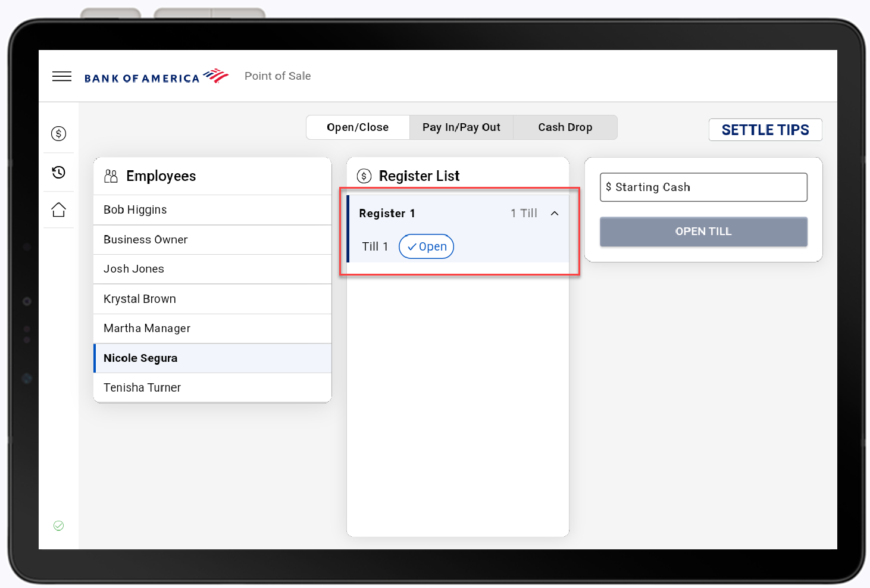Viewport: 870px width, 588px height.
Task: Click the Home icon in the left sidebar
Action: pyautogui.click(x=58, y=209)
